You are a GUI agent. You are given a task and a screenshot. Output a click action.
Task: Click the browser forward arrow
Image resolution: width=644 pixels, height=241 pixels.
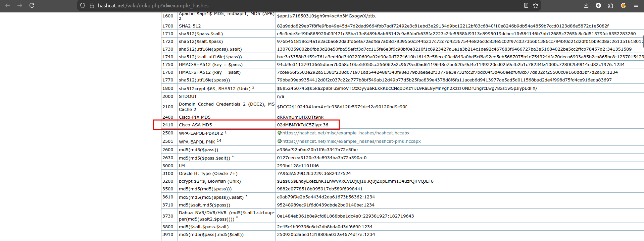tap(20, 5)
